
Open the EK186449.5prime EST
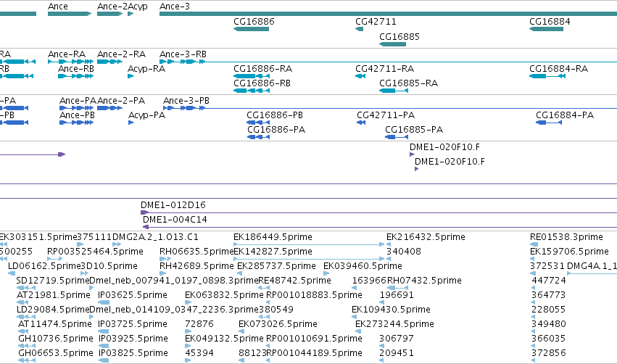pyautogui.click(x=309, y=244)
